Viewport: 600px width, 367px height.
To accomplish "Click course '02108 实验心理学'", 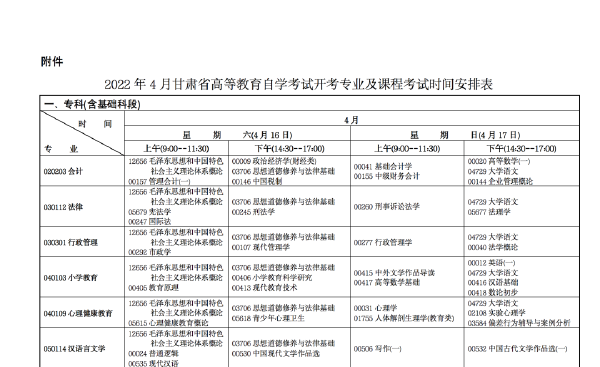I will click(496, 313).
